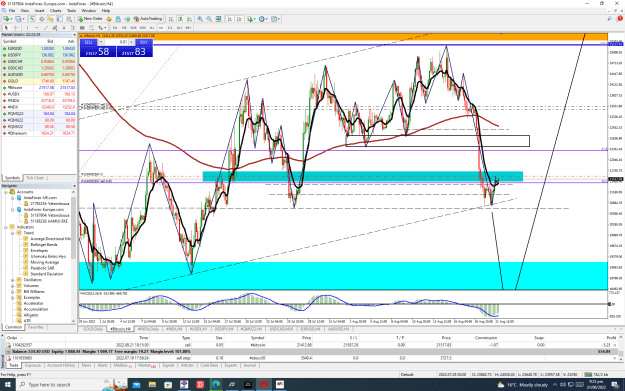Switch timeframe to M1
625x391 pixels.
[115, 28]
